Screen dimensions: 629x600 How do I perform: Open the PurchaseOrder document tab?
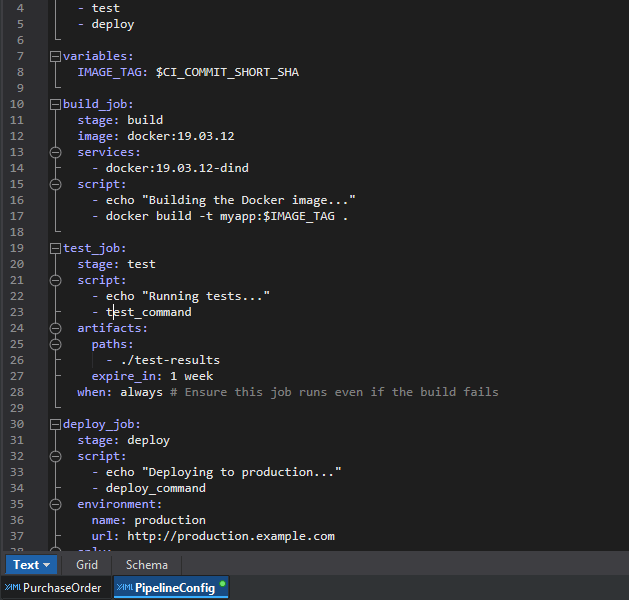[x=62, y=588]
